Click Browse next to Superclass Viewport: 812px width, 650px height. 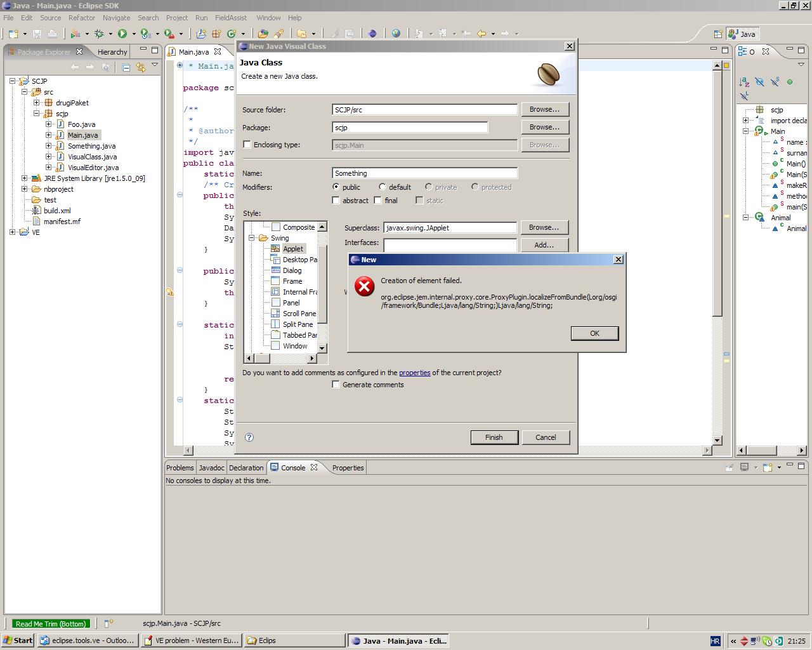tap(545, 227)
